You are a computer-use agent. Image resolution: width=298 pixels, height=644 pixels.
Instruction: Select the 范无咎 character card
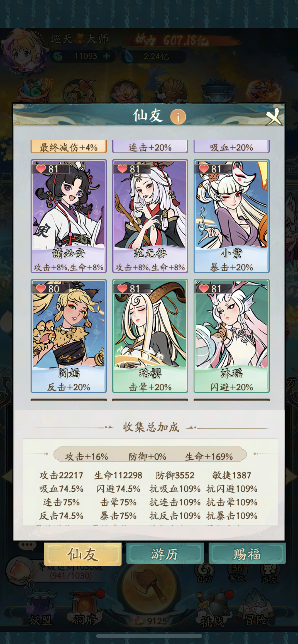pos(150,216)
